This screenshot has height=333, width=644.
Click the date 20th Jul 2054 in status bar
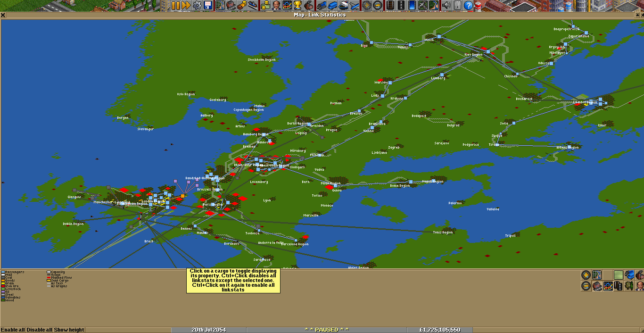click(209, 330)
